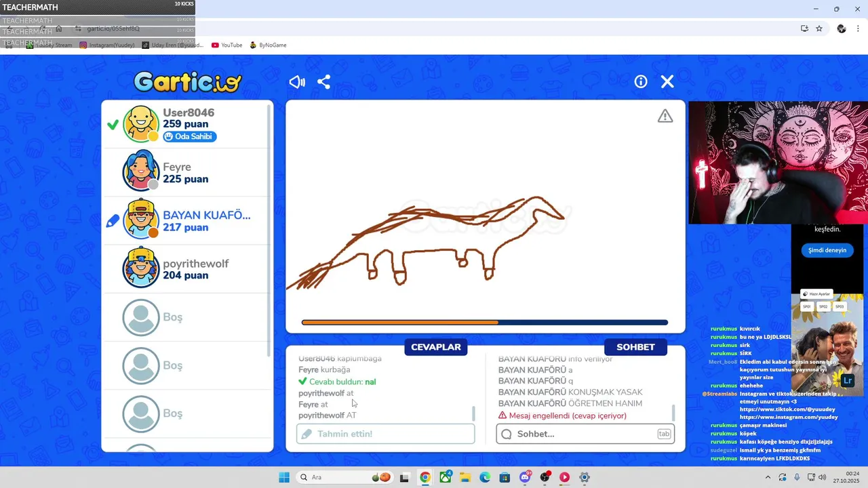Click the SP02 preset in ad
This screenshot has height=488, width=868.
(823, 306)
